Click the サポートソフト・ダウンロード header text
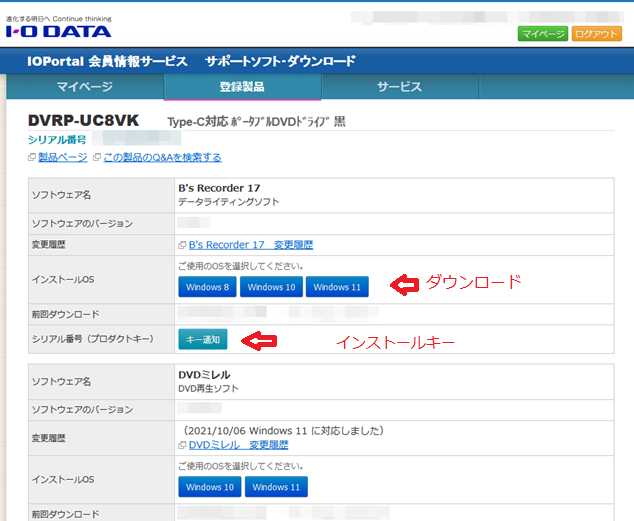 280,61
